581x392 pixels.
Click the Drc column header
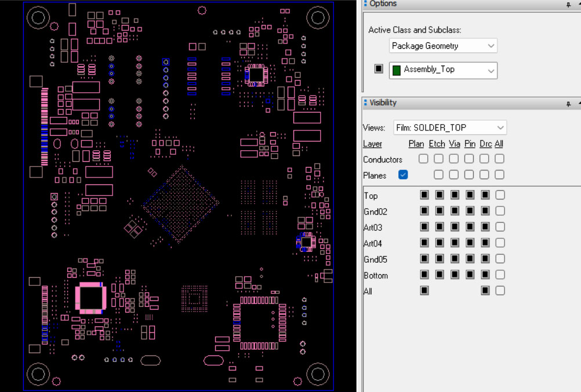click(x=485, y=144)
